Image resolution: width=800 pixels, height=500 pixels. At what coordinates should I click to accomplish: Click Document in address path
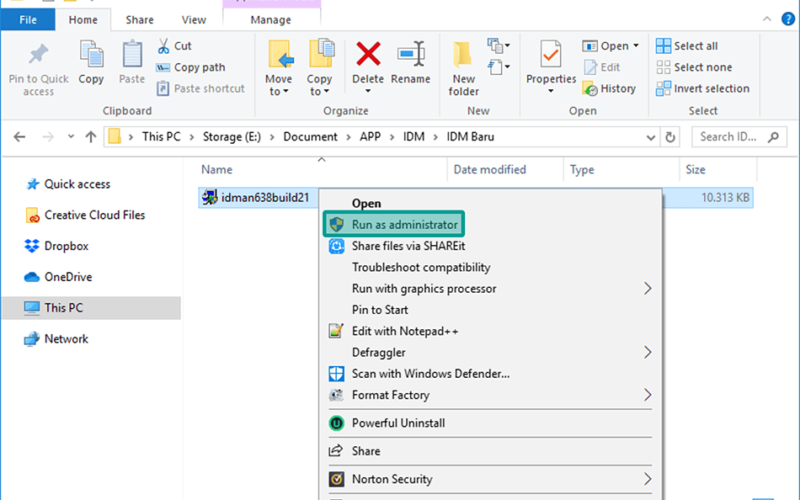(x=310, y=137)
